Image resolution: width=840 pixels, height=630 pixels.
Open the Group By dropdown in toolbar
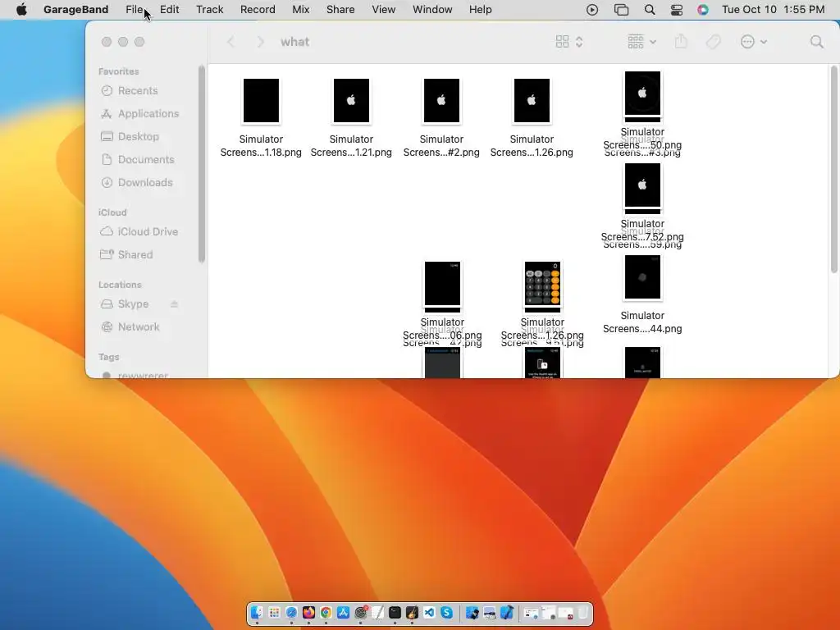point(641,42)
